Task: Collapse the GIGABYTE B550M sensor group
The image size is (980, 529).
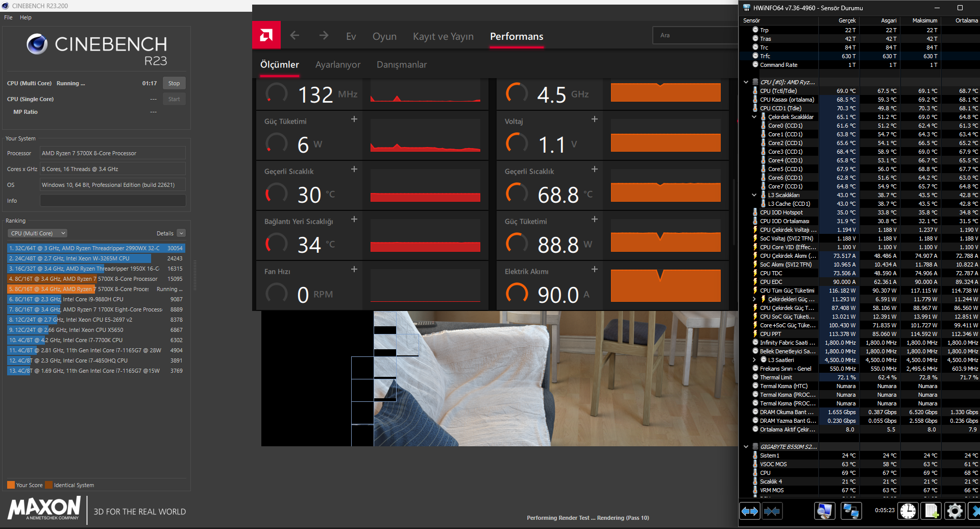Action: [746, 447]
